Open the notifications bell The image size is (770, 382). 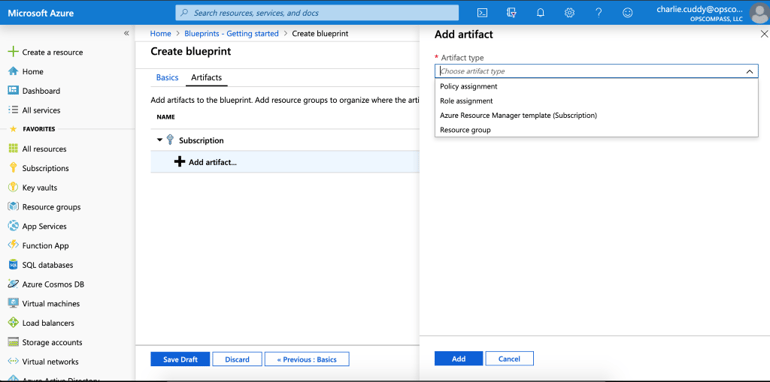(x=540, y=13)
